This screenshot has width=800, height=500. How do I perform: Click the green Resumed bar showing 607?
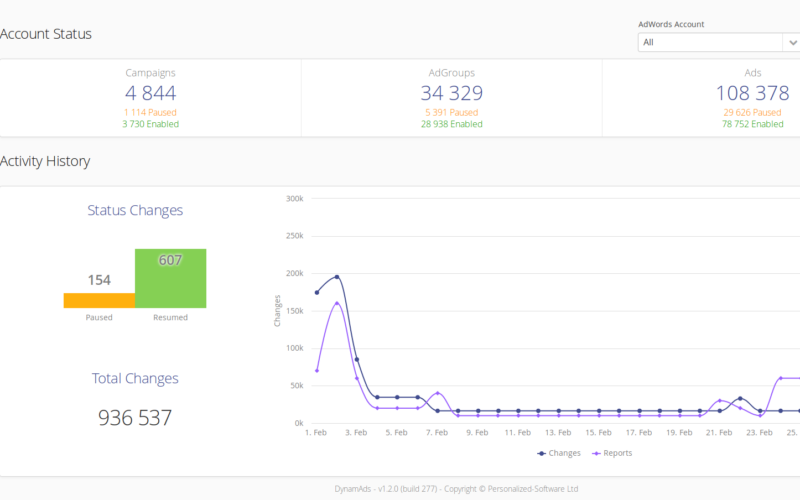(170, 278)
